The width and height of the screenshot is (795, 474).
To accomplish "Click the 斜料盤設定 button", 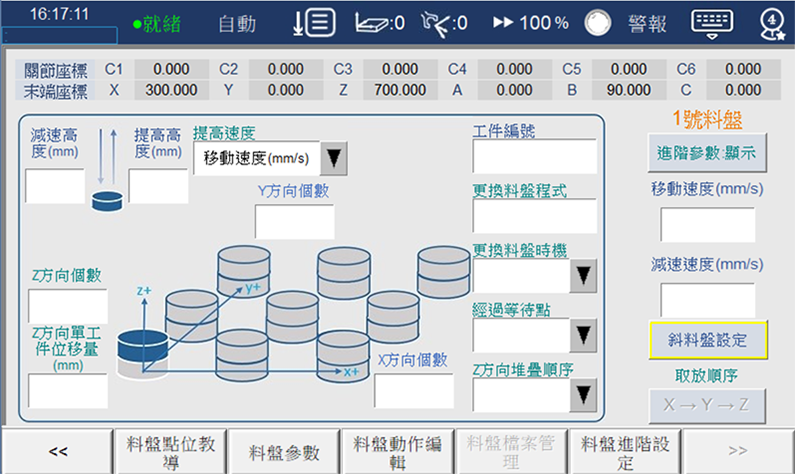I will tap(708, 340).
